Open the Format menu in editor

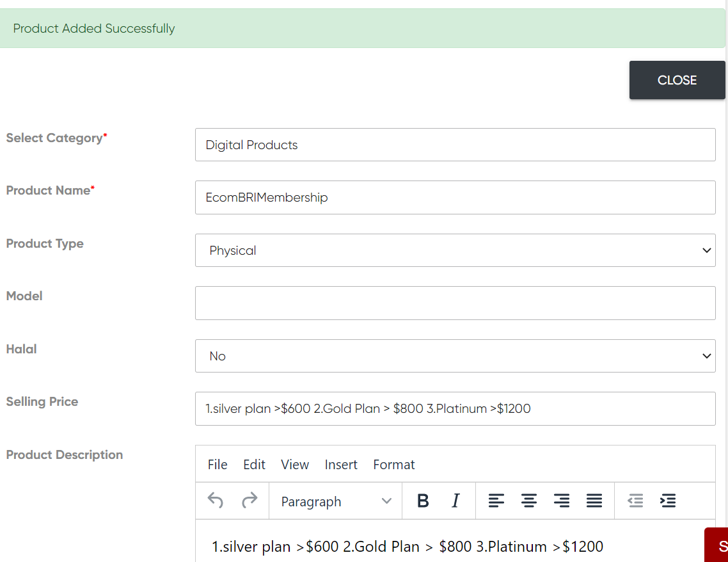coord(394,465)
